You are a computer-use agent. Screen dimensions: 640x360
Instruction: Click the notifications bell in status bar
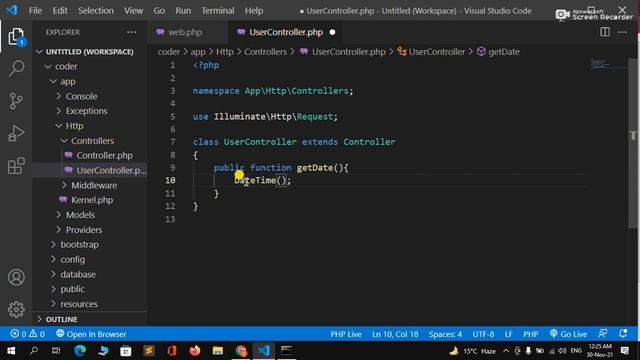(623, 333)
